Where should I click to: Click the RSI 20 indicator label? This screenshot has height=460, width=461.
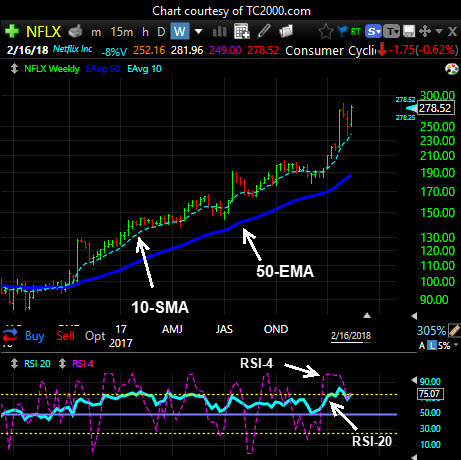click(x=37, y=364)
